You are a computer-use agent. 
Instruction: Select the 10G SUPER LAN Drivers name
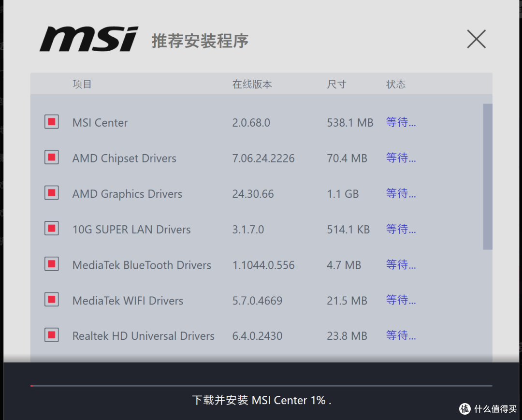[131, 229]
